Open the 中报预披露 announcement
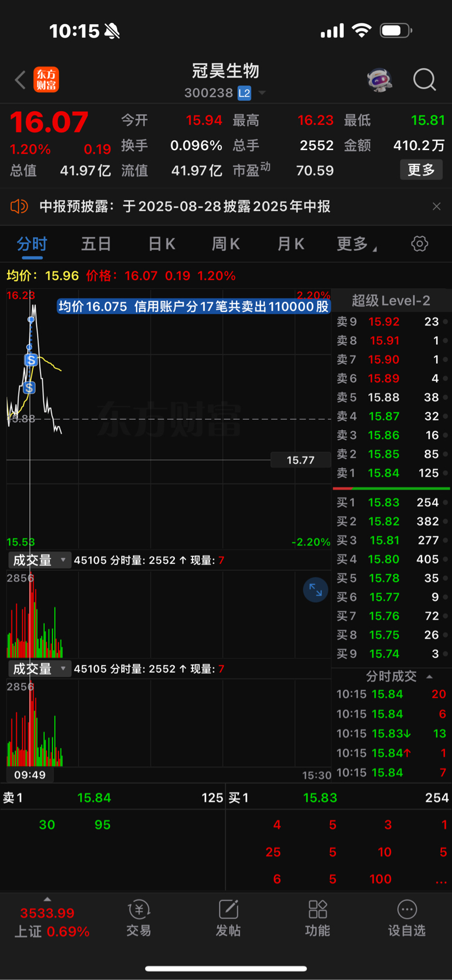Screen dimensions: 452x980 (185, 207)
